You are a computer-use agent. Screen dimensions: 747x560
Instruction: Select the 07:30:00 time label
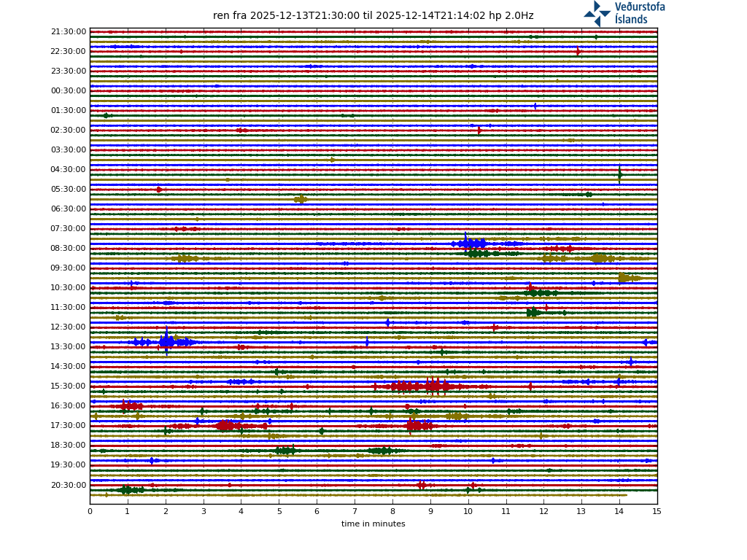point(69,229)
